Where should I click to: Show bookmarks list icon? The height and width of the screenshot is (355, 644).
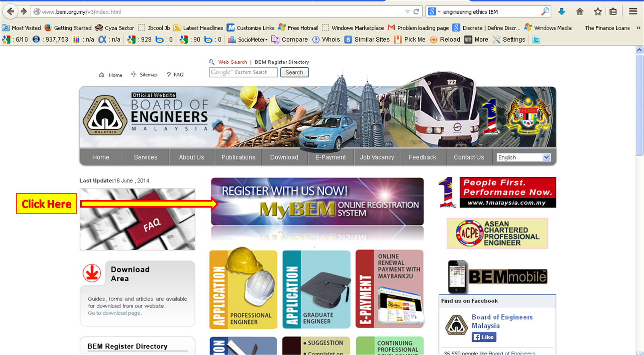coord(613,11)
